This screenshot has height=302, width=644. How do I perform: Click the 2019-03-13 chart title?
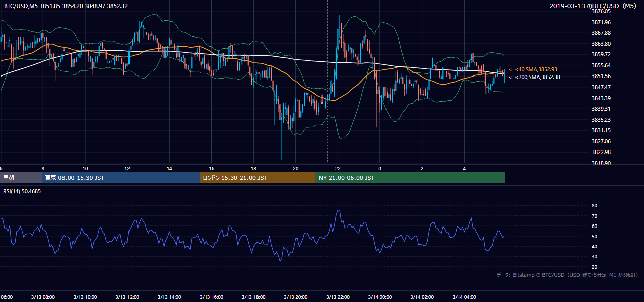[594, 6]
